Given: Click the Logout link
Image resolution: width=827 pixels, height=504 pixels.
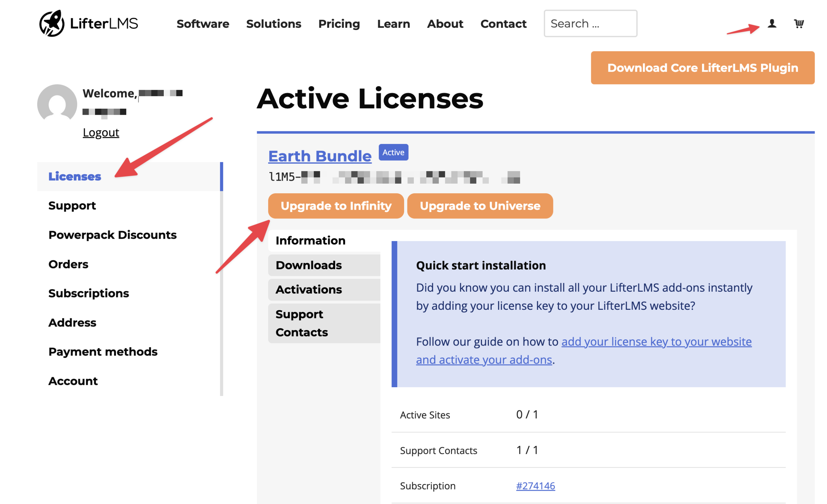Looking at the screenshot, I should tap(101, 133).
